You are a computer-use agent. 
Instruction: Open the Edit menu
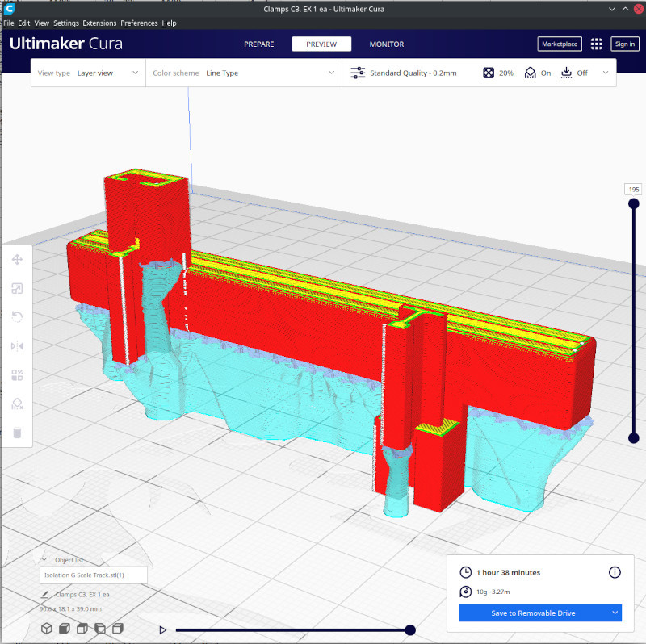tap(24, 23)
